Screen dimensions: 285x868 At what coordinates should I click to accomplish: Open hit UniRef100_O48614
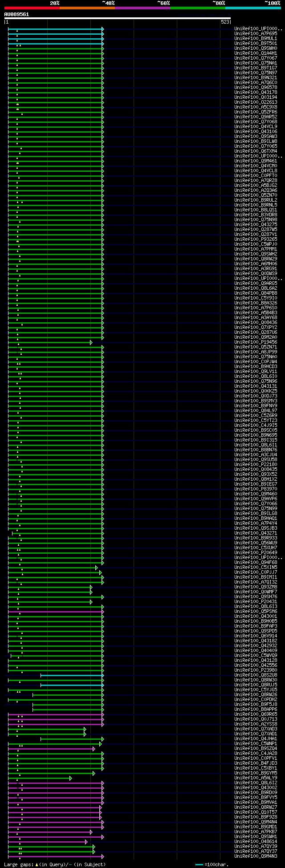click(x=256, y=841)
